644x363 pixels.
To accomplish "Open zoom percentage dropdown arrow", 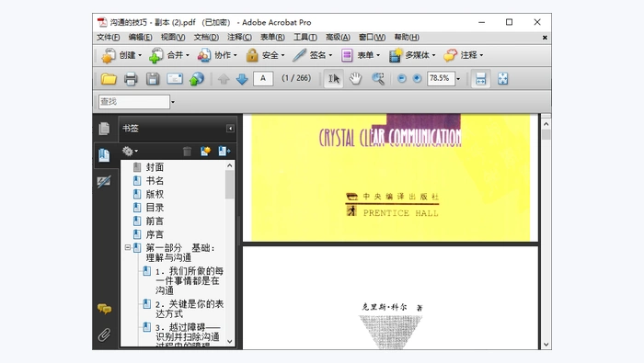I will pos(458,79).
